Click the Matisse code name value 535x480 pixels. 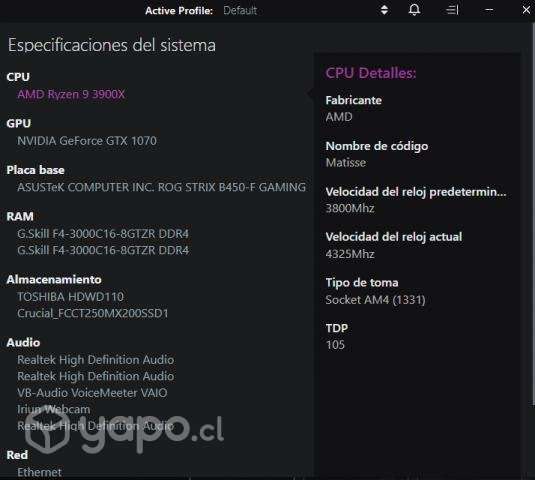coord(346,162)
